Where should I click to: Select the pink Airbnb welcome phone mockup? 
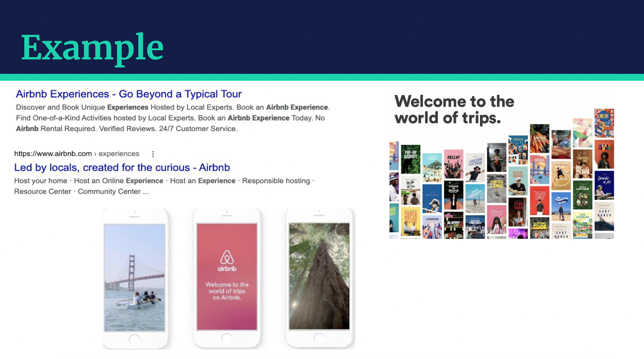click(x=227, y=279)
